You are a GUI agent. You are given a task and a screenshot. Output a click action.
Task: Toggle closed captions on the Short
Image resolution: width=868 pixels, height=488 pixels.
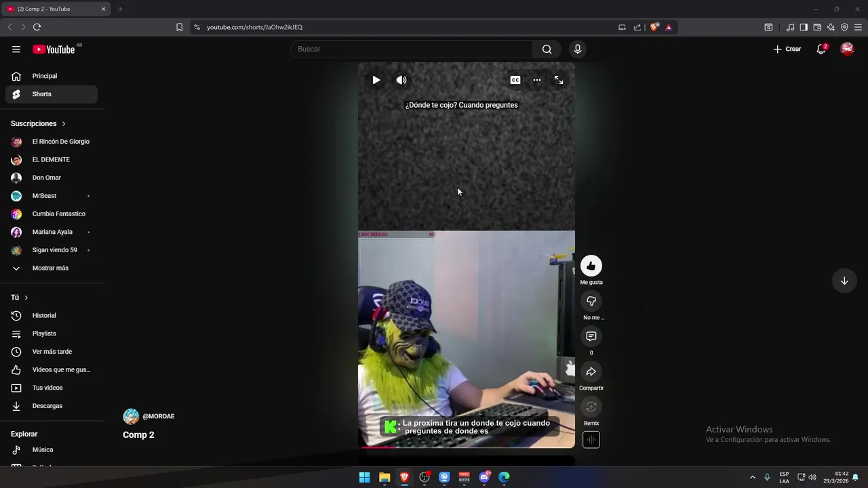pyautogui.click(x=515, y=80)
